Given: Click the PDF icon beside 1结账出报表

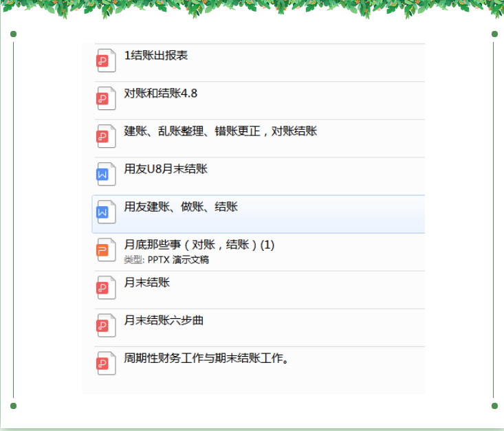Looking at the screenshot, I should click(106, 60).
